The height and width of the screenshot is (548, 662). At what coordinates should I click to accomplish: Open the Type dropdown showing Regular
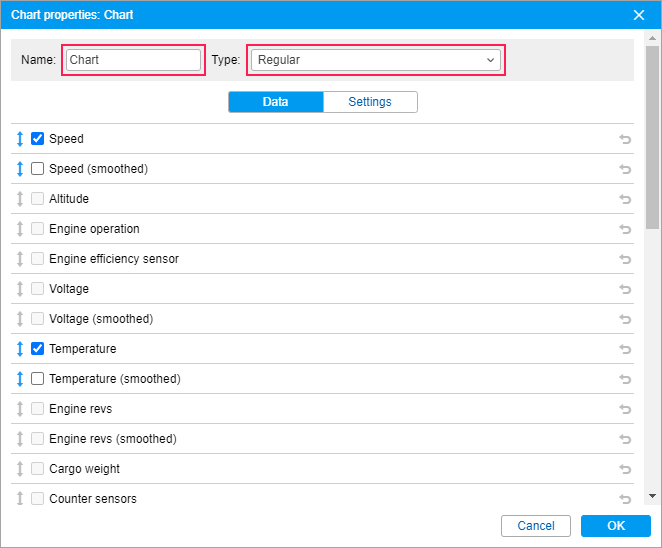[x=376, y=60]
